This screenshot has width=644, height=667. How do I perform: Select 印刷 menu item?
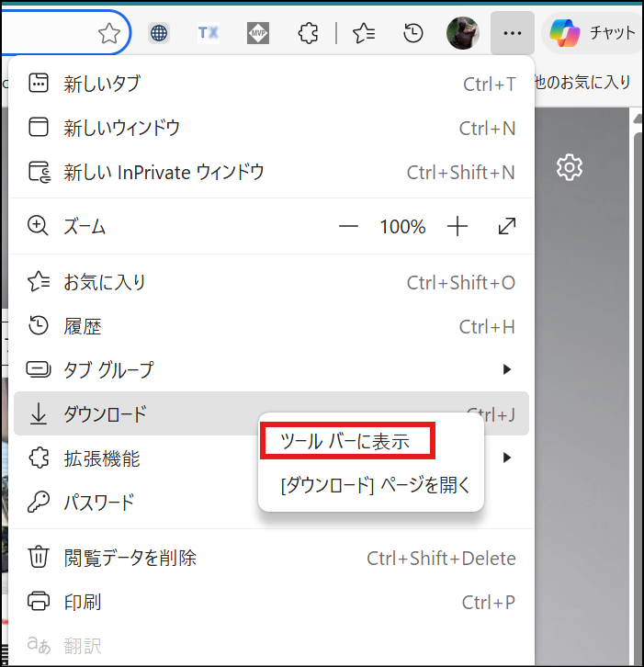pos(271,602)
